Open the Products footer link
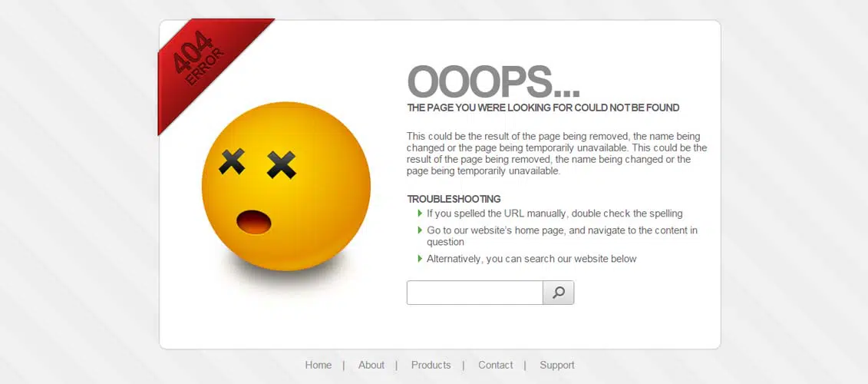Image resolution: width=868 pixels, height=384 pixels. click(431, 365)
